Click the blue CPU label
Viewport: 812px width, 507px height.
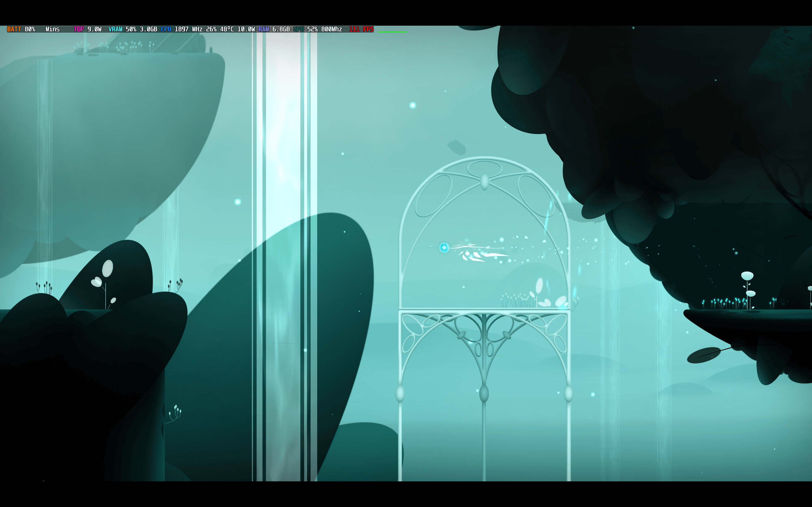[x=166, y=29]
